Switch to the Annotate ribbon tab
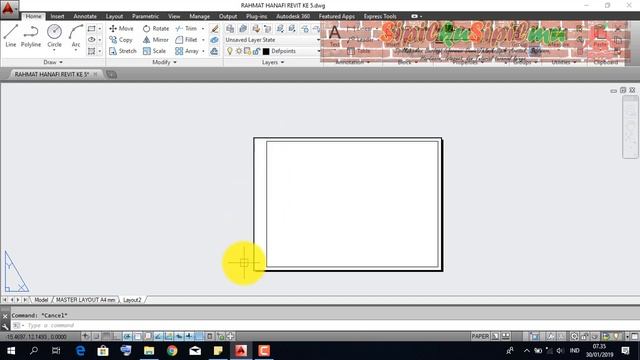The height and width of the screenshot is (360, 640). [85, 16]
